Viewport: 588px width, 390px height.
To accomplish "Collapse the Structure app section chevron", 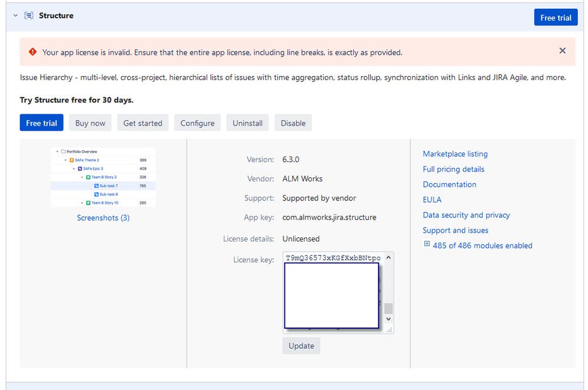I will coord(15,15).
